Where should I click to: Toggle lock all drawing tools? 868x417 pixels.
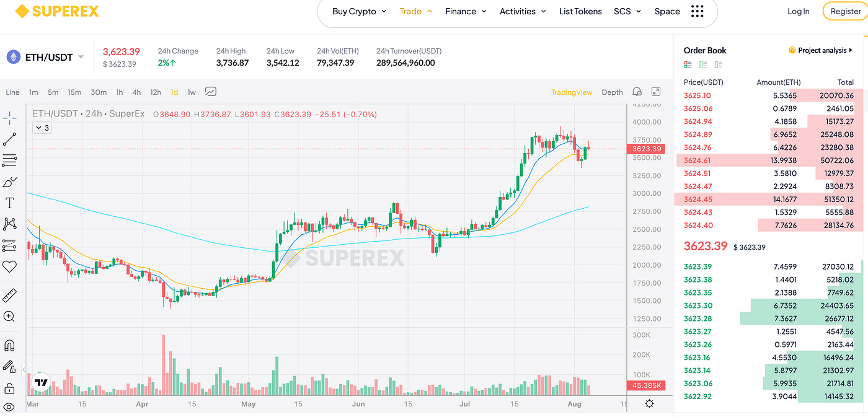click(9, 388)
